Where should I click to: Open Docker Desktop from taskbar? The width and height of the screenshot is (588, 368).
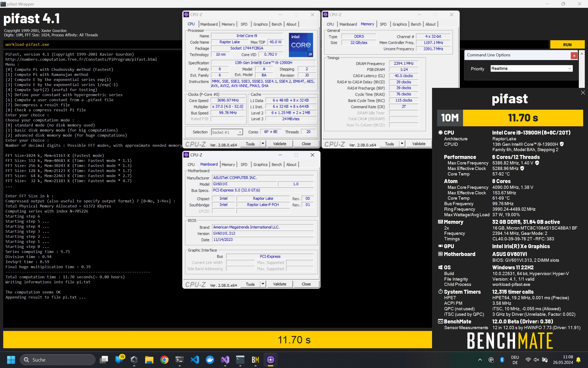(x=210, y=360)
